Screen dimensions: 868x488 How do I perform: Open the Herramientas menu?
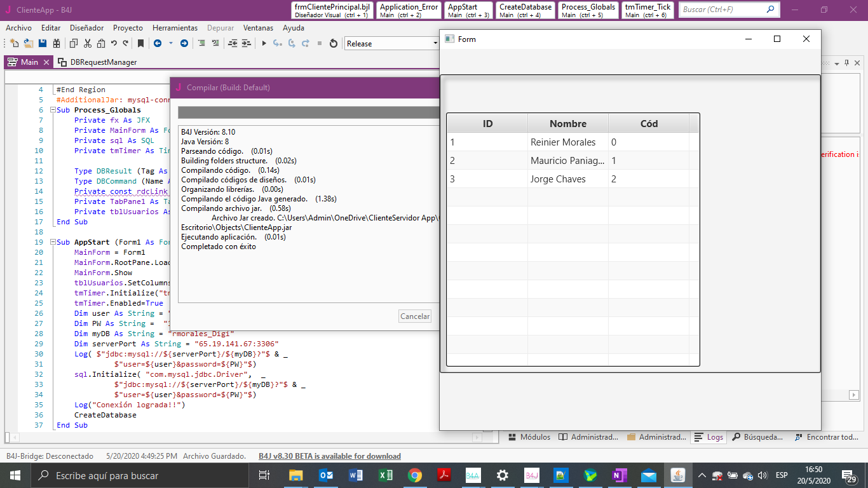(x=175, y=28)
